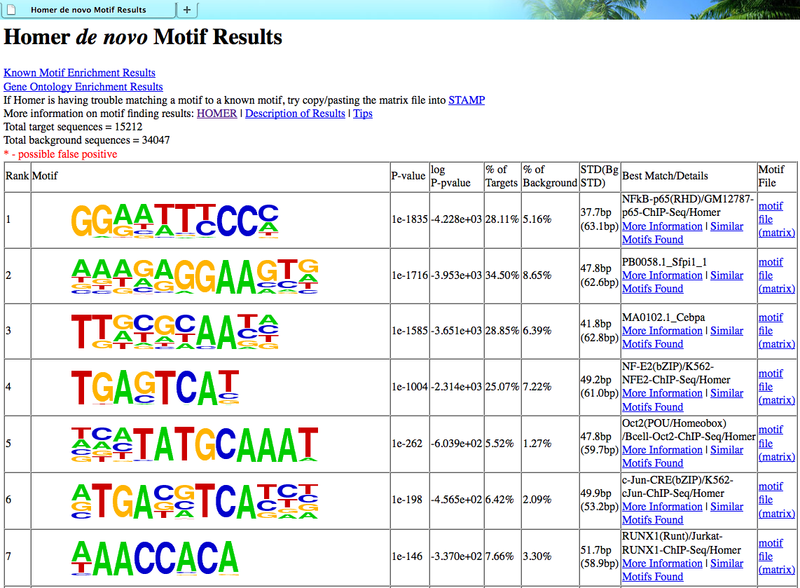Select P-value 1e-1585 cell
The width and height of the screenshot is (800, 588).
pos(410,331)
